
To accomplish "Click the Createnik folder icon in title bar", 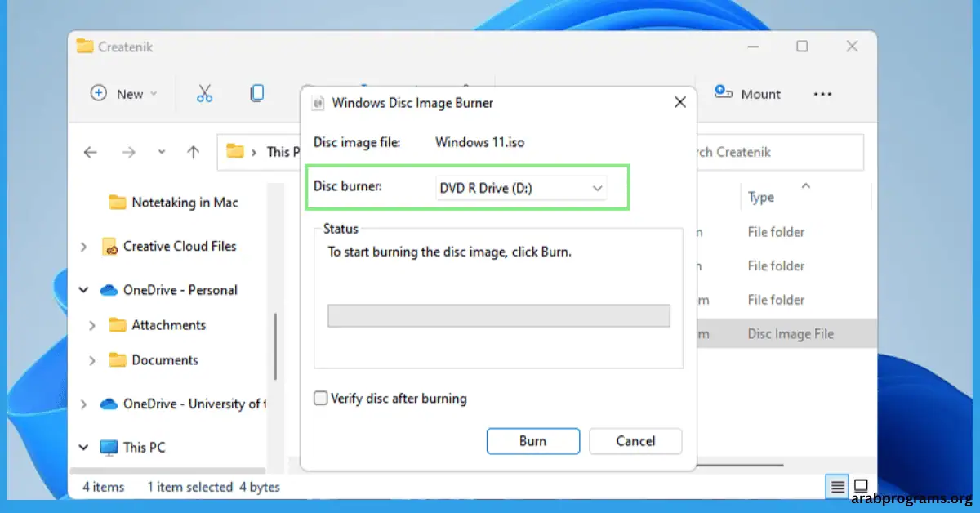I will click(85, 47).
